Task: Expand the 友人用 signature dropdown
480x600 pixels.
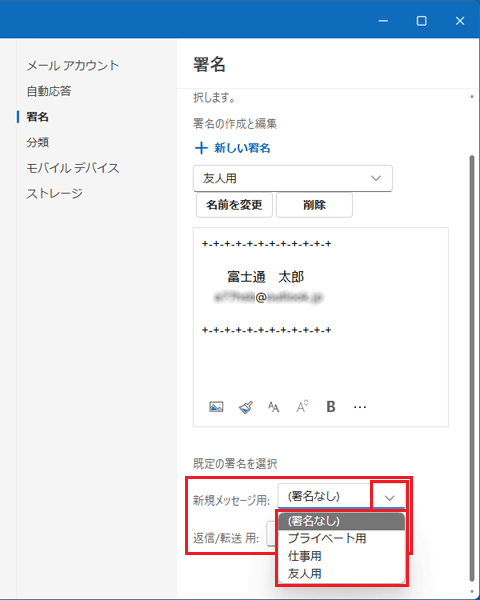Action: (293, 178)
